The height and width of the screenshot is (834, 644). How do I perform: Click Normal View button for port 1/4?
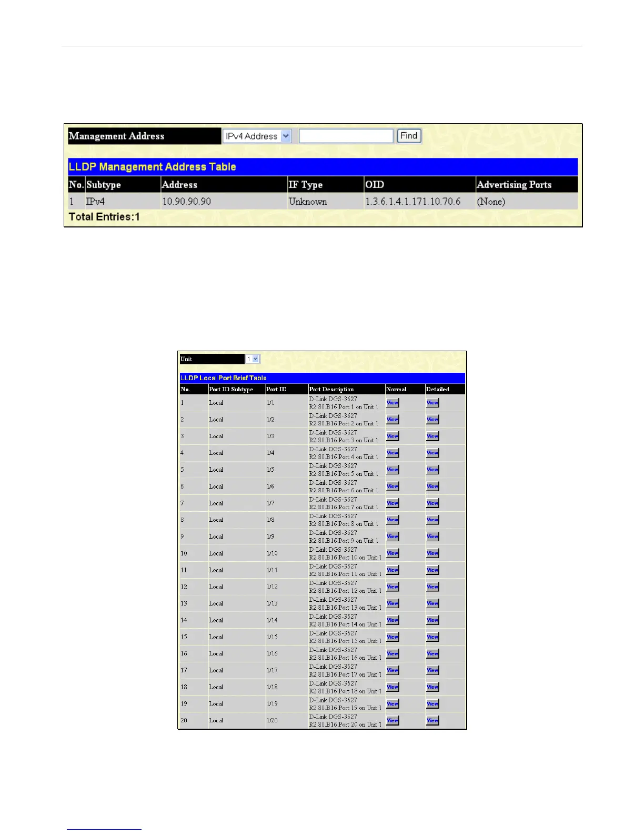click(393, 453)
